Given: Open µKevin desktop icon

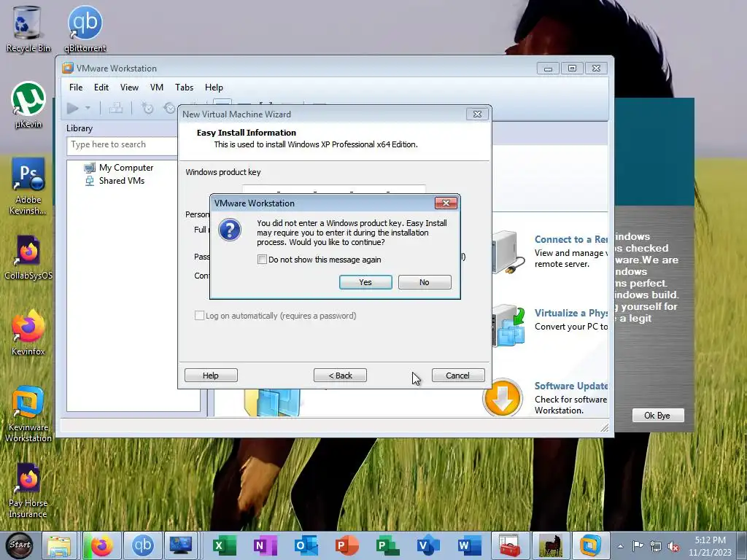Looking at the screenshot, I should (28, 105).
